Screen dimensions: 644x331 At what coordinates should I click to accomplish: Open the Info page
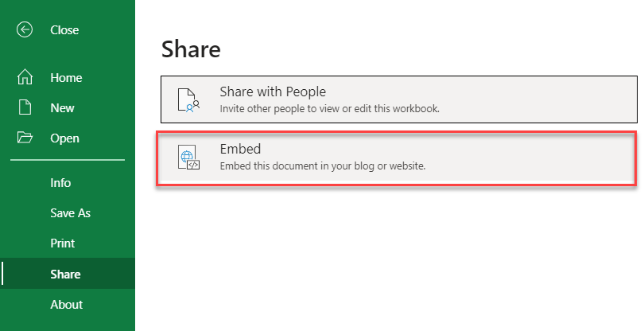click(x=60, y=183)
